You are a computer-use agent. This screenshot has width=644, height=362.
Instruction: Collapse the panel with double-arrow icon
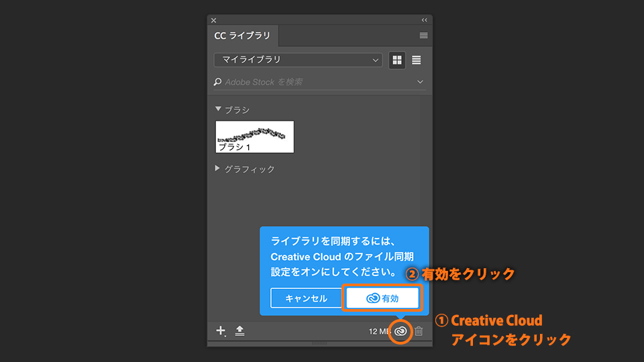click(x=424, y=20)
